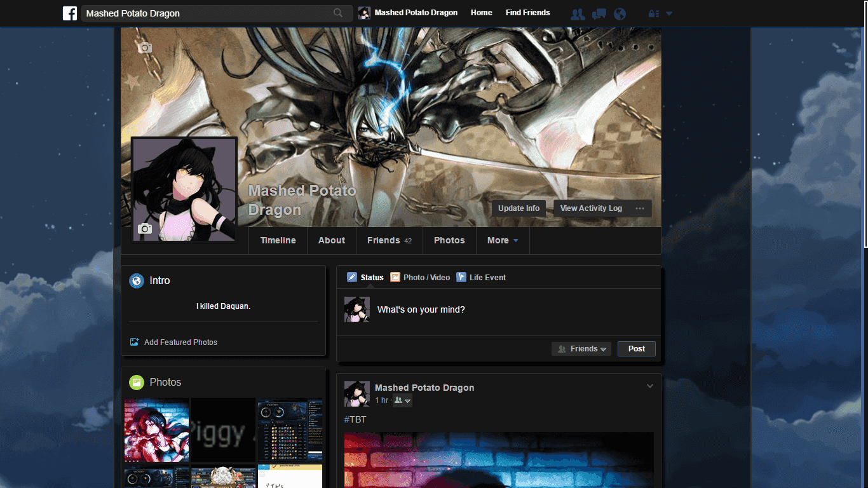Click the I killed Daquan. intro text
Viewport: 868px width, 488px height.
[223, 306]
